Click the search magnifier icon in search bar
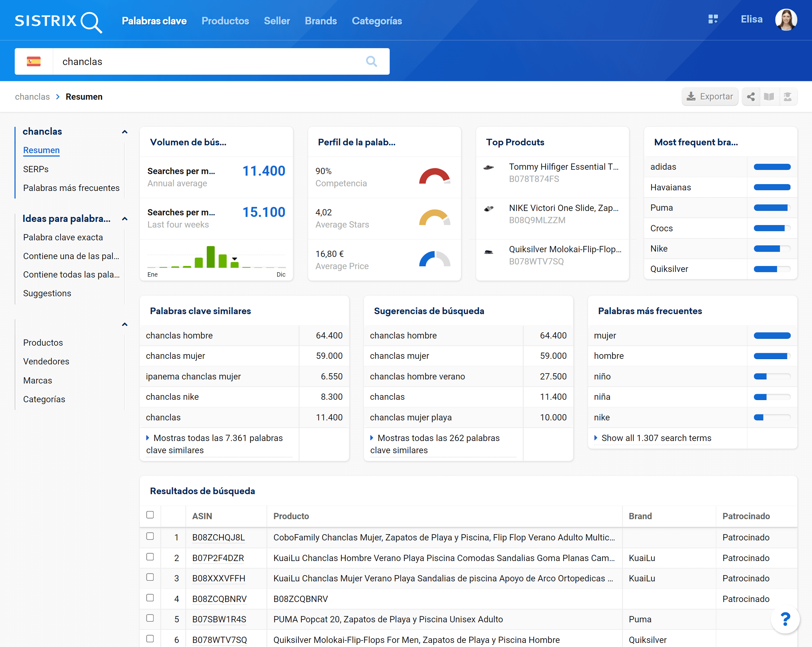This screenshot has width=812, height=647. (371, 62)
